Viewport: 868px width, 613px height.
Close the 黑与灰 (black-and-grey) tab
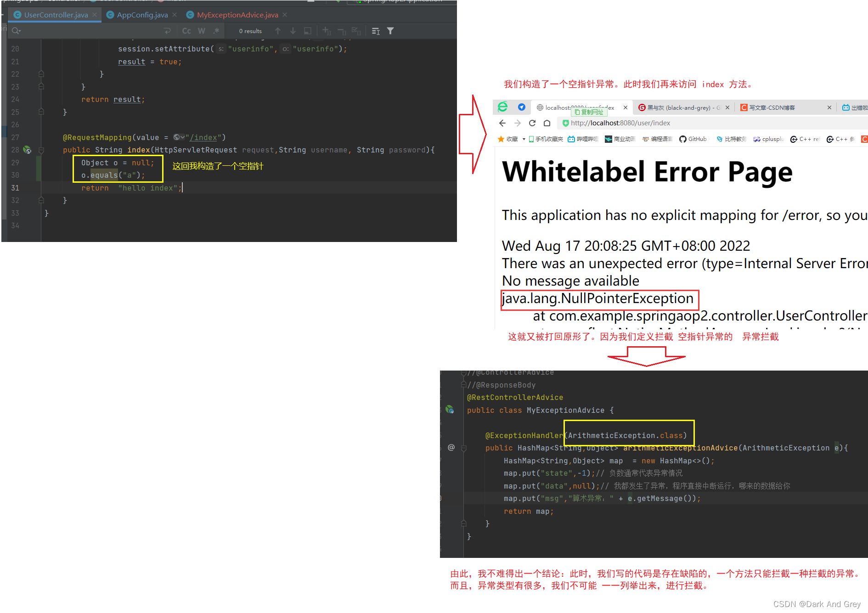pyautogui.click(x=727, y=107)
